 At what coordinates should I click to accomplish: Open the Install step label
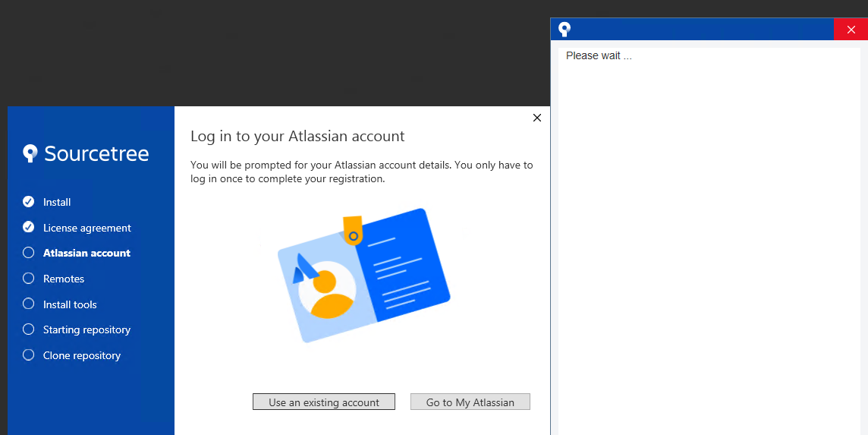click(57, 202)
